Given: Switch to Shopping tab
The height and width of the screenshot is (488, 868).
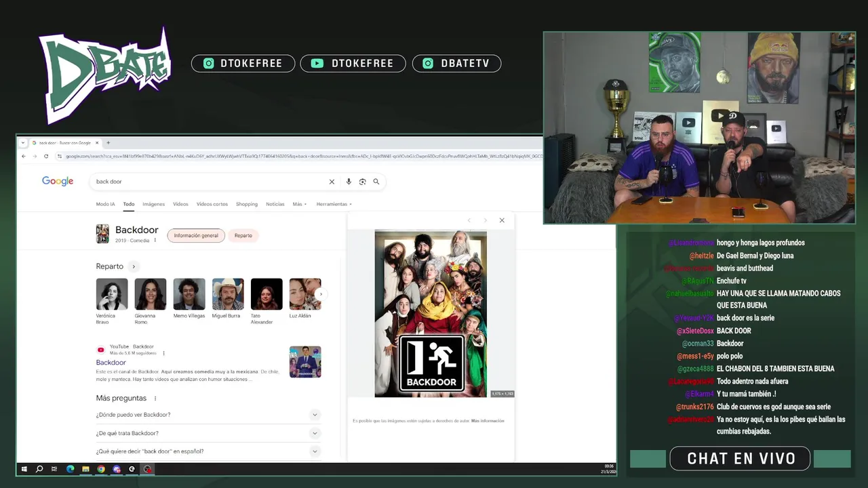Looking at the screenshot, I should coord(247,204).
